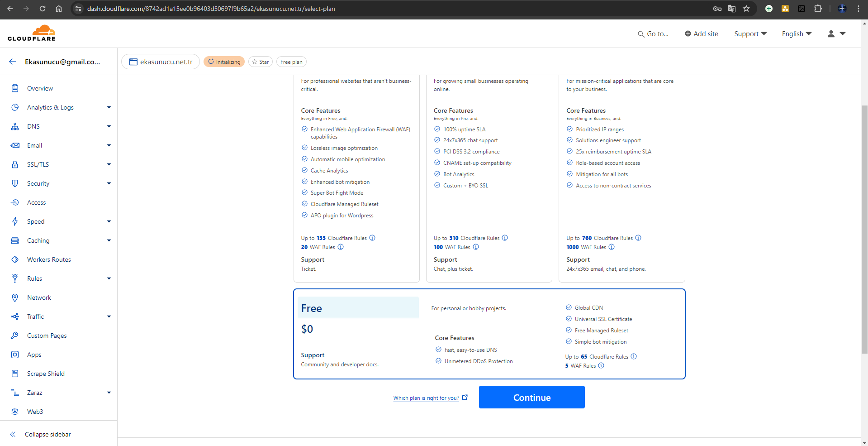The image size is (868, 446).
Task: Click the Speed lightning bolt icon
Action: [15, 221]
